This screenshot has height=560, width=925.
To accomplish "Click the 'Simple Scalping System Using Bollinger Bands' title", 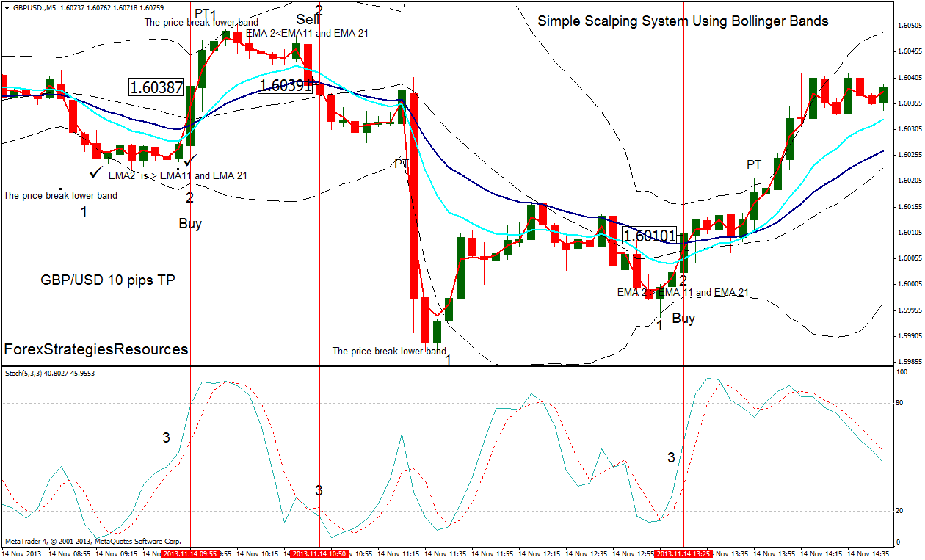I will [x=683, y=21].
